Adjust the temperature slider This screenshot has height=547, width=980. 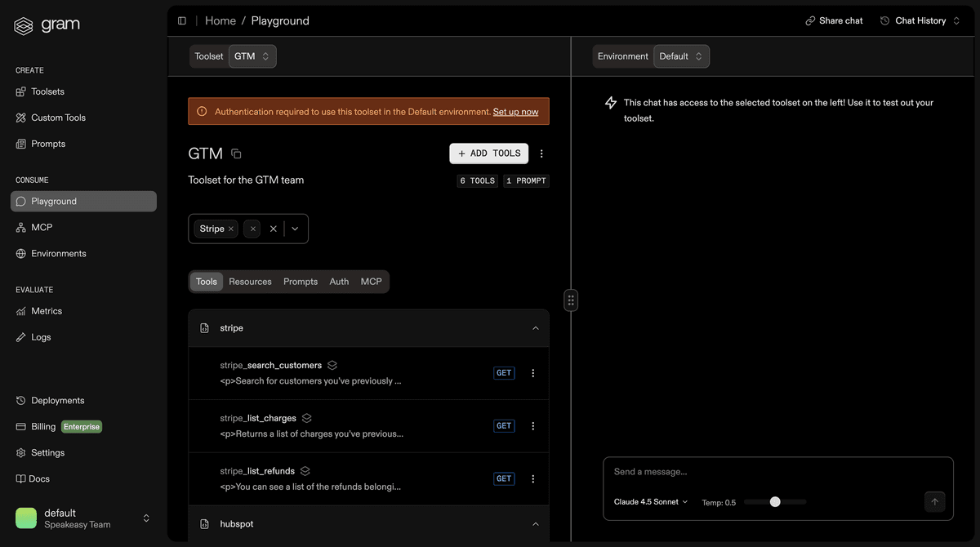(774, 501)
